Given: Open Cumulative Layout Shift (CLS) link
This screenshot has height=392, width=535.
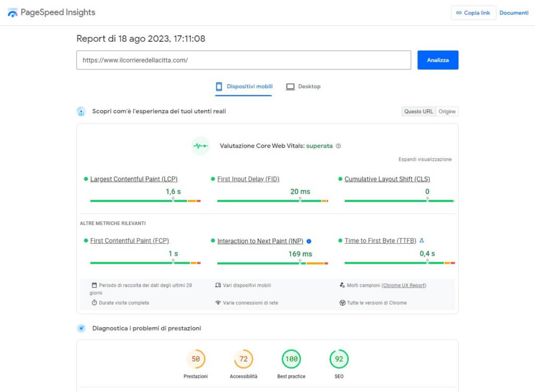Looking at the screenshot, I should (x=387, y=179).
